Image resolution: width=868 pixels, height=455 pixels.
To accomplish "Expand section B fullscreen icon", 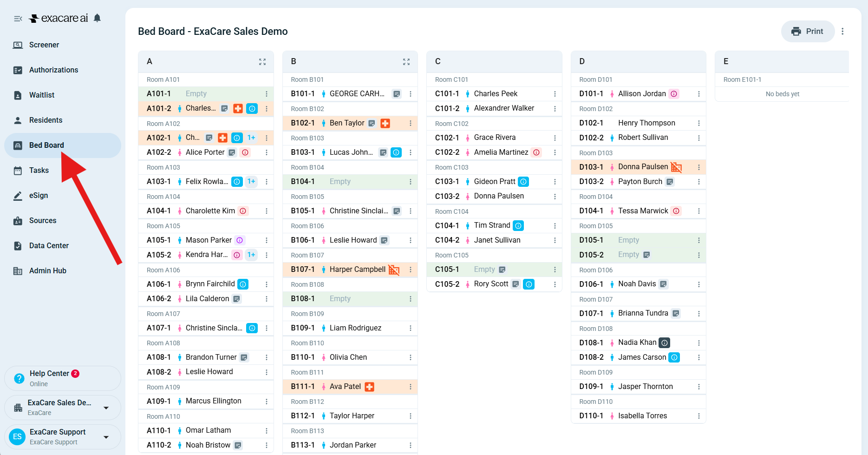I will tap(406, 62).
